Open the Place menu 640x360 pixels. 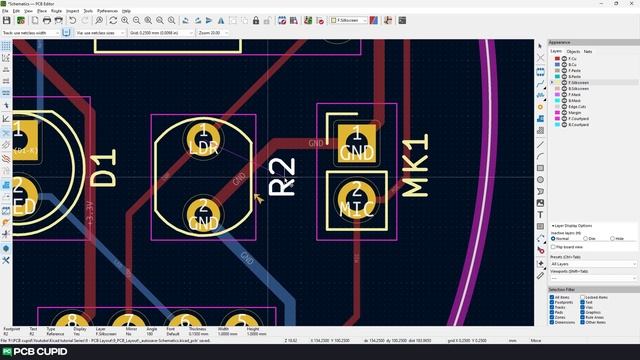point(42,11)
